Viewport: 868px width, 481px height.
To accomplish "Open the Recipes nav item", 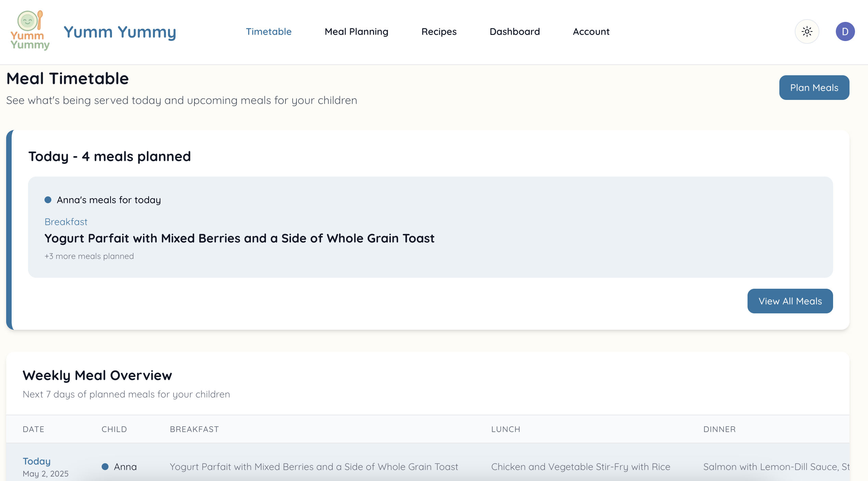I will coord(439,31).
